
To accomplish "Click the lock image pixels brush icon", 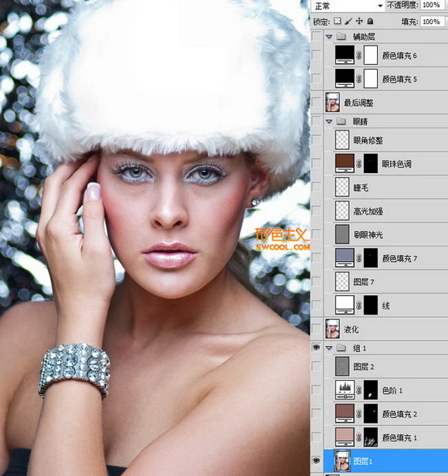I will [x=348, y=21].
